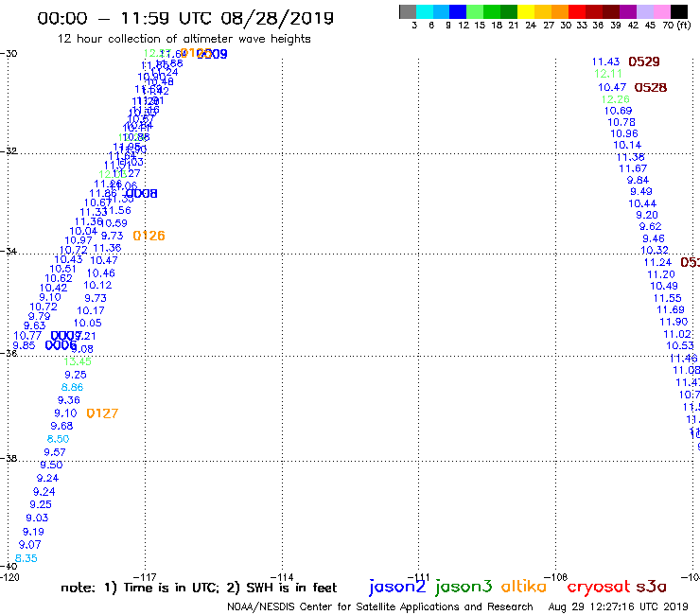This screenshot has width=700, height=615.
Task: Click the 9.57 wave height value
Action: tap(55, 452)
